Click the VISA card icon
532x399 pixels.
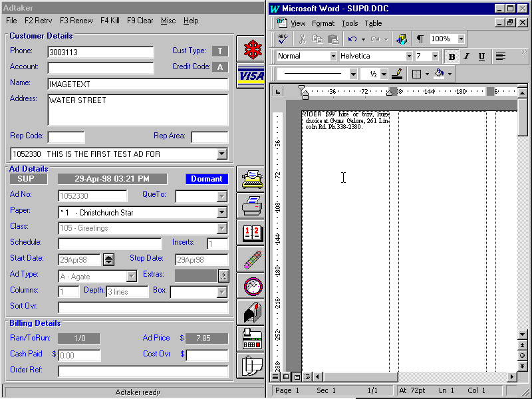pyautogui.click(x=251, y=76)
